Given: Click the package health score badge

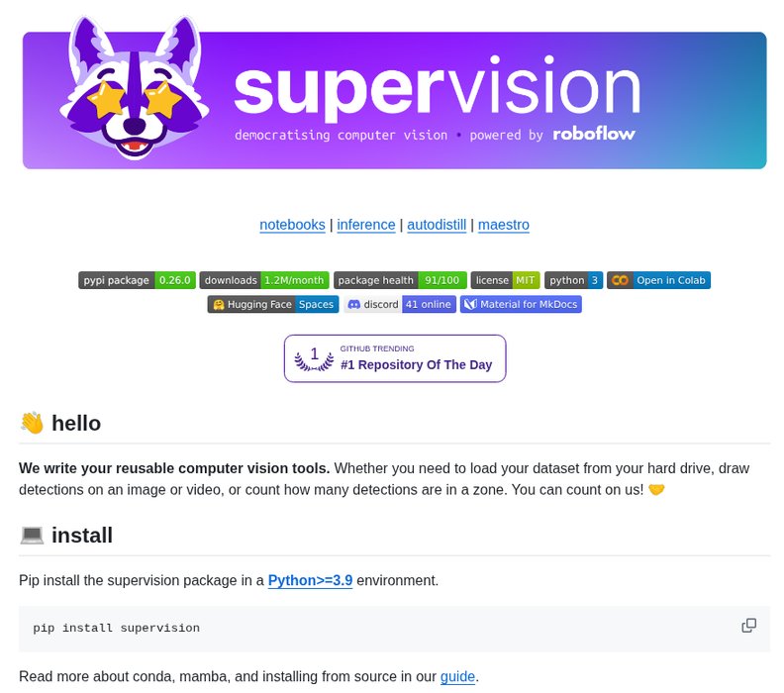Looking at the screenshot, I should [x=400, y=280].
